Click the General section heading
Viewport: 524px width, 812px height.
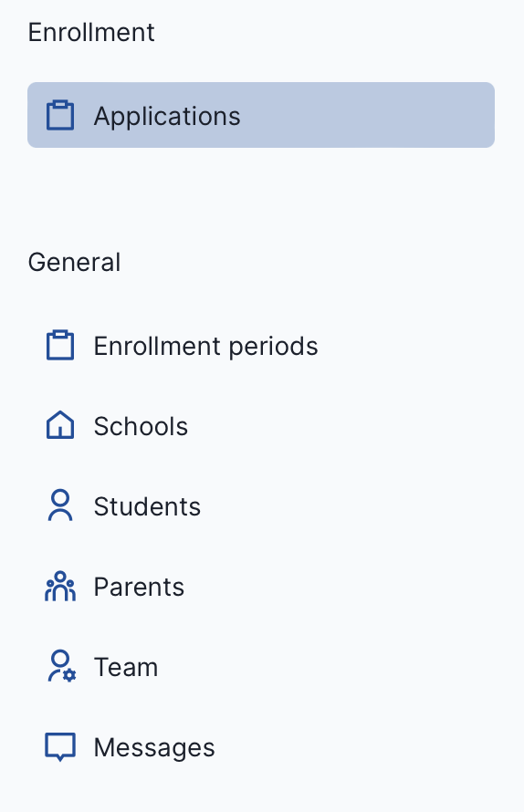click(x=74, y=262)
